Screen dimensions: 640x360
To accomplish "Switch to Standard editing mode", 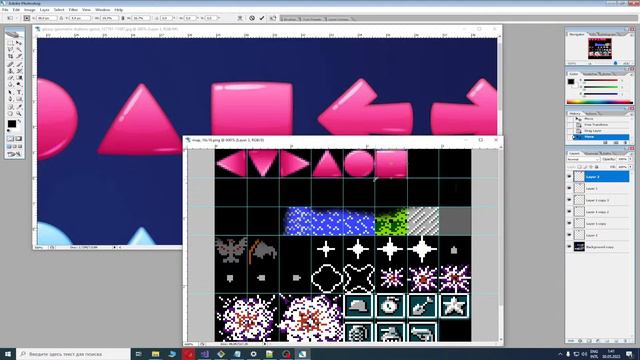I will coord(11,139).
